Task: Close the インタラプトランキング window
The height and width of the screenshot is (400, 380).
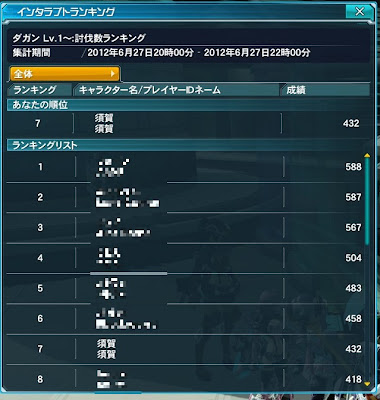Action: (x=360, y=12)
